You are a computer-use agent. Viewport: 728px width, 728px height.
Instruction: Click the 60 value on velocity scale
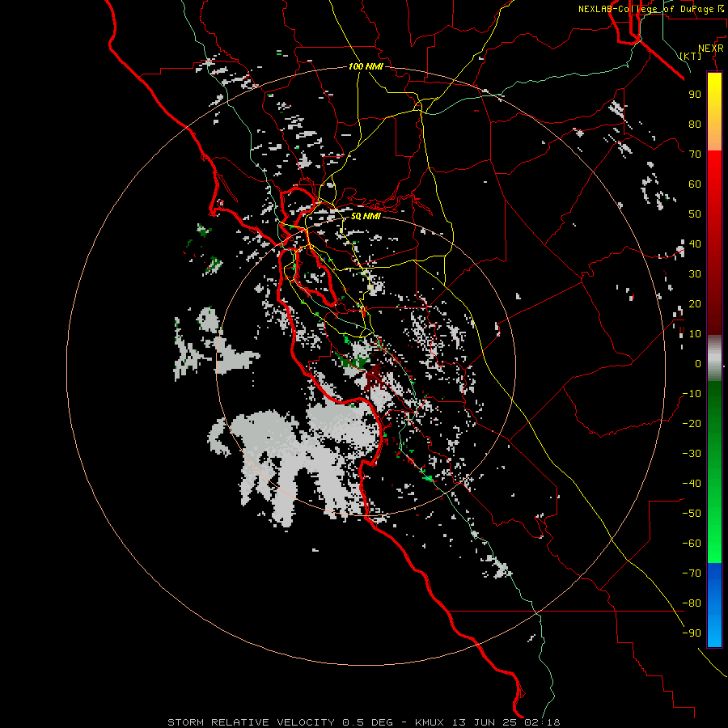pos(695,184)
